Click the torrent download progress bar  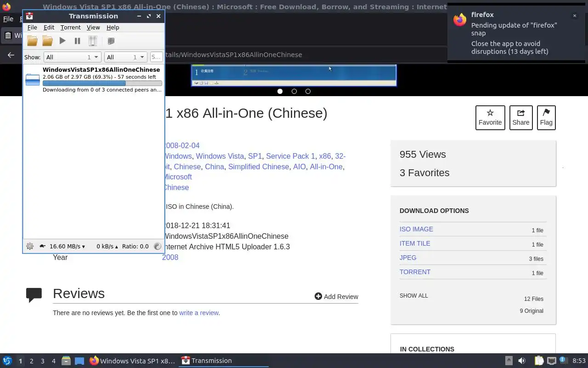(102, 83)
